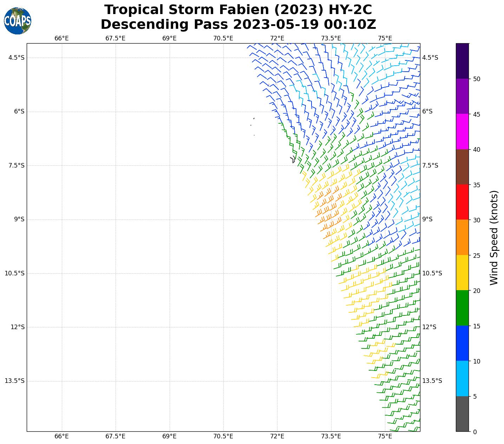
Task: Select the Wind Speed (knots) label
Action: 494,238
